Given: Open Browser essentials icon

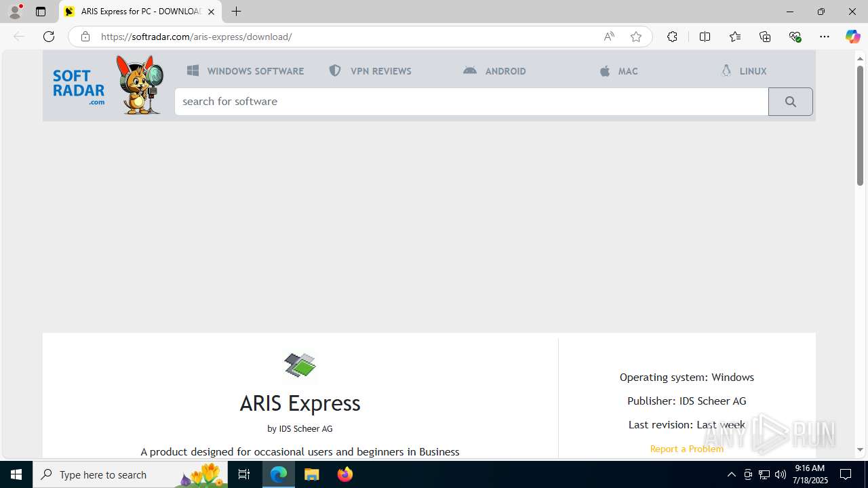Looking at the screenshot, I should (x=795, y=37).
